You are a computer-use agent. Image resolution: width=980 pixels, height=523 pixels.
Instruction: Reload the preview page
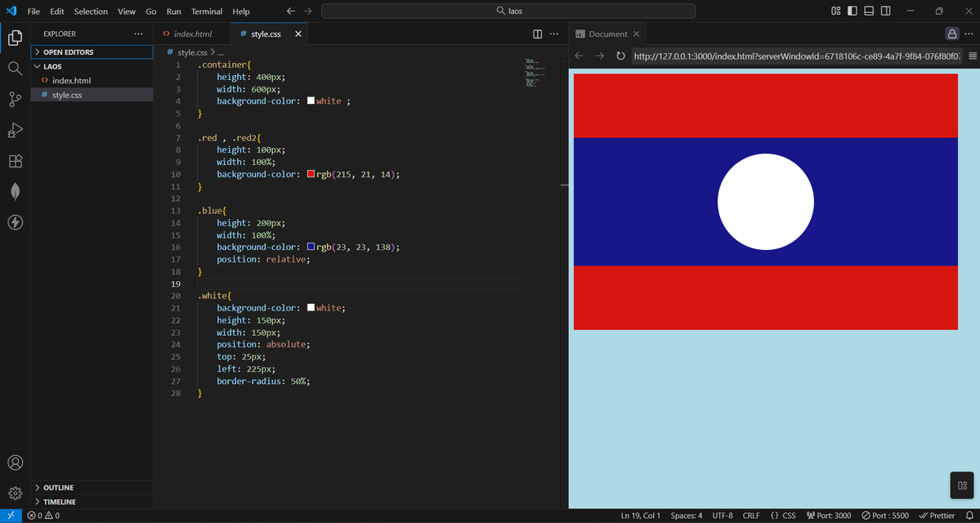click(x=620, y=56)
